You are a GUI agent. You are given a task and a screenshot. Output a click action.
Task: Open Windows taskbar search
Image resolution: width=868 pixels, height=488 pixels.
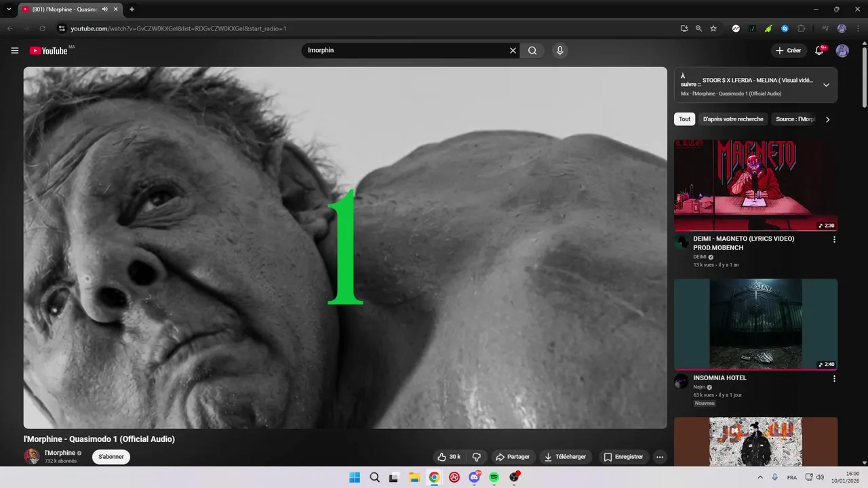tap(374, 477)
